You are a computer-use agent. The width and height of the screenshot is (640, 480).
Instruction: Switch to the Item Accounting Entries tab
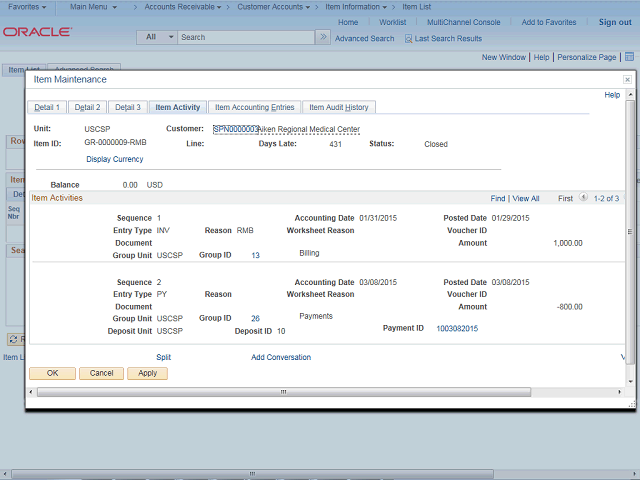(x=254, y=107)
